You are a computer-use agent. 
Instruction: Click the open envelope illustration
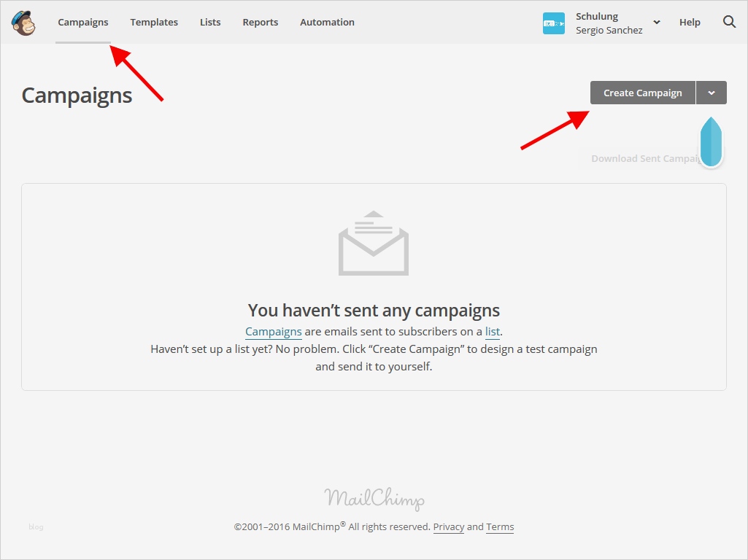pyautogui.click(x=374, y=243)
